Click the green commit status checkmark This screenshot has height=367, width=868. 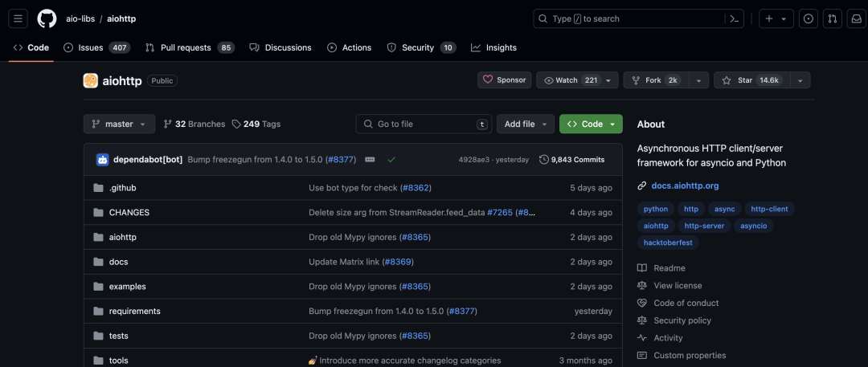(x=391, y=160)
